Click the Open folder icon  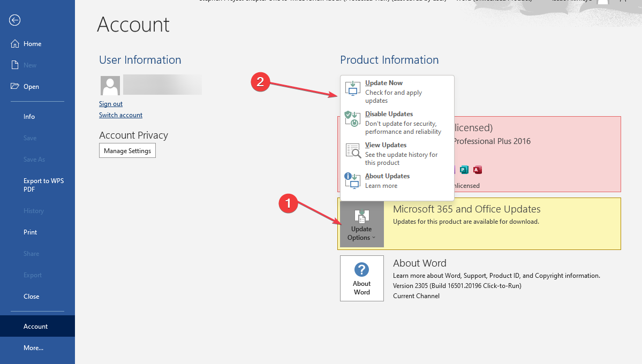click(15, 87)
